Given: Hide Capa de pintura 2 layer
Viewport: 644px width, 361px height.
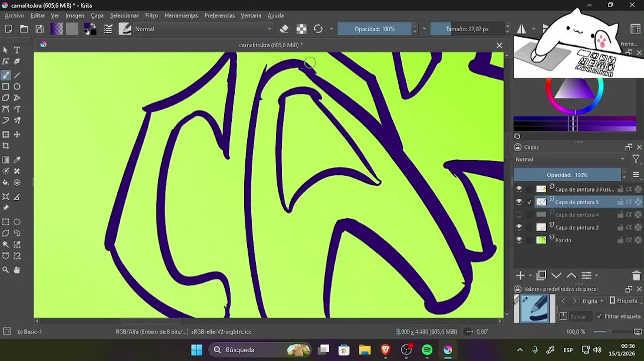Looking at the screenshot, I should [519, 227].
